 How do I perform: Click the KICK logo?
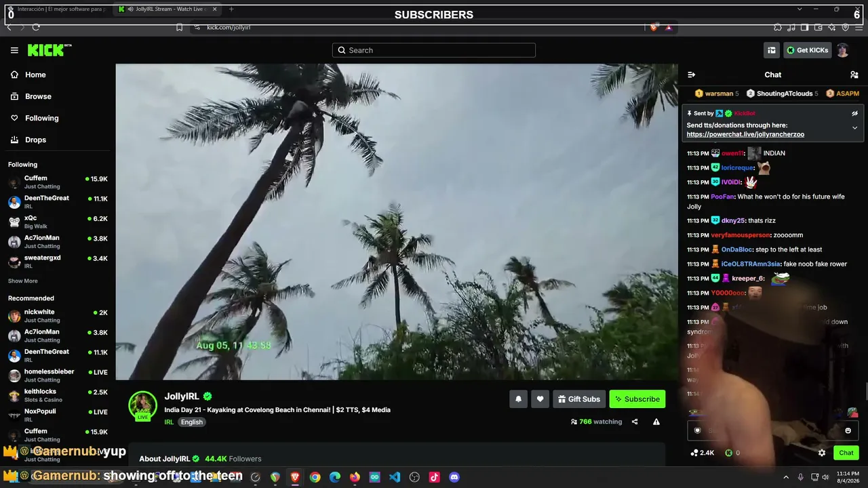click(x=49, y=50)
